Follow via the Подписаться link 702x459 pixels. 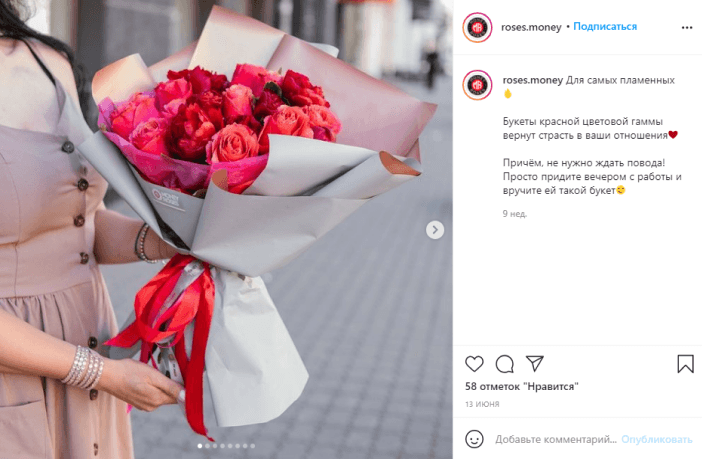point(605,26)
